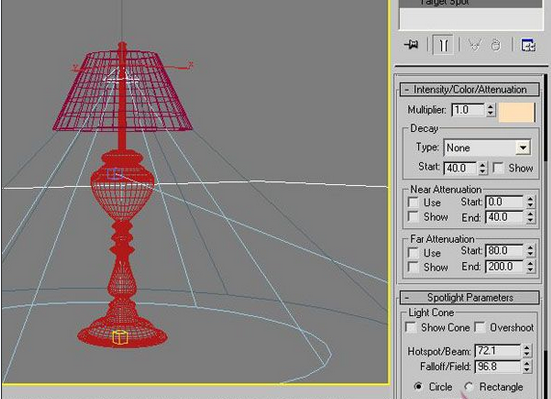Click Falloff/Field value 96.8
The height and width of the screenshot is (399, 551).
[x=497, y=367]
